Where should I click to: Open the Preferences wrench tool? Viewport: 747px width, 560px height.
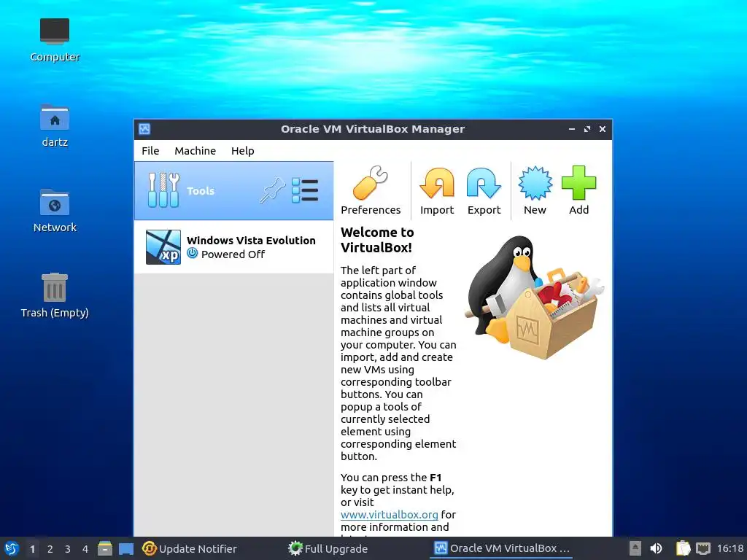370,190
